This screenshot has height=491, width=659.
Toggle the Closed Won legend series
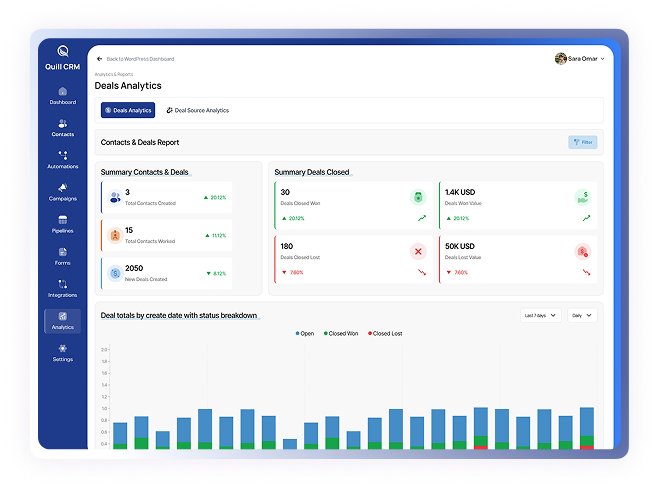point(343,333)
